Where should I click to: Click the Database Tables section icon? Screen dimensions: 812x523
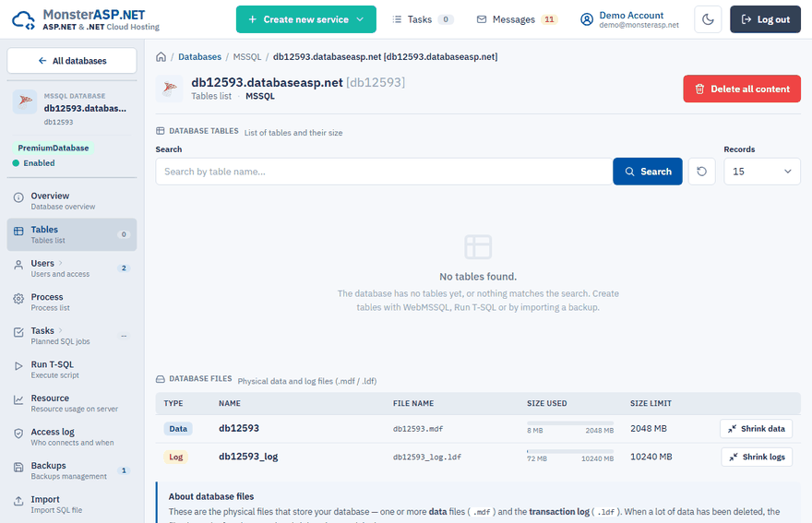coord(161,131)
